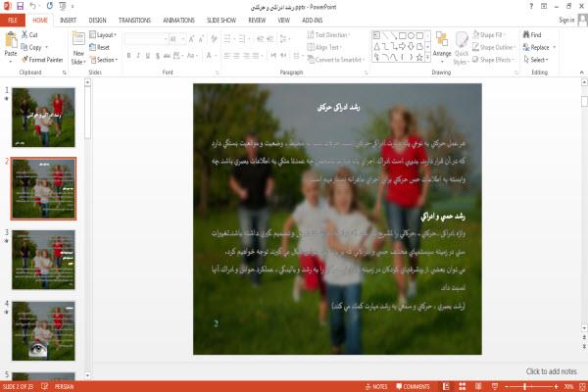Image resolution: width=588 pixels, height=392 pixels.
Task: Copy the selection
Action: point(31,47)
